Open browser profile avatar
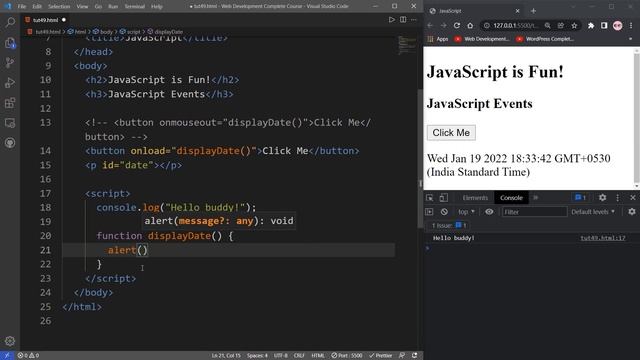This screenshot has width=640, height=360. pos(618,25)
